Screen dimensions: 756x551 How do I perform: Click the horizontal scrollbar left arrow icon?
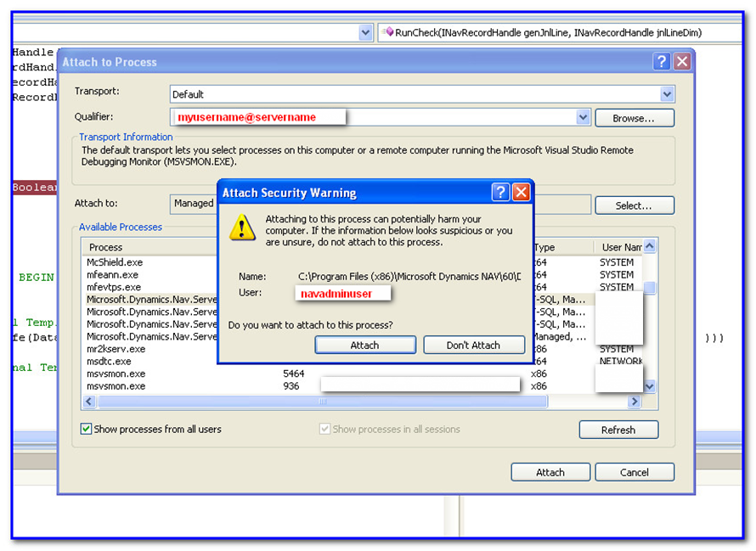tap(88, 401)
